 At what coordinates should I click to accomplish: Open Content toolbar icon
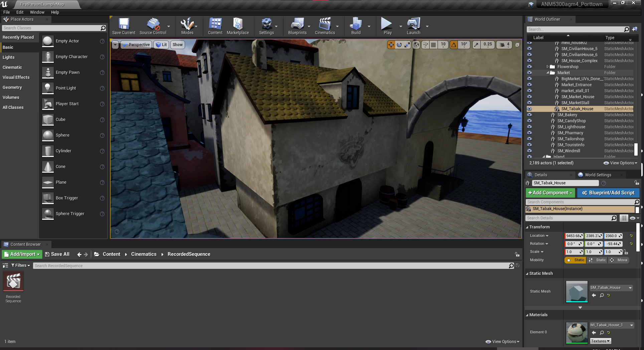click(x=215, y=26)
